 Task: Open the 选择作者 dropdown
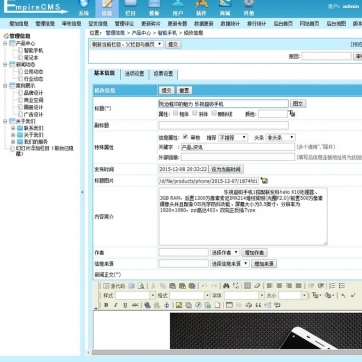(x=225, y=252)
